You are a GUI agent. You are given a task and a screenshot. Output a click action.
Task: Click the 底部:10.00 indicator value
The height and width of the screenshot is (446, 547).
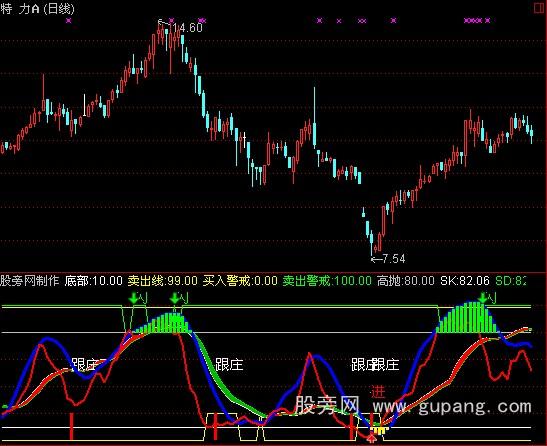(x=93, y=281)
